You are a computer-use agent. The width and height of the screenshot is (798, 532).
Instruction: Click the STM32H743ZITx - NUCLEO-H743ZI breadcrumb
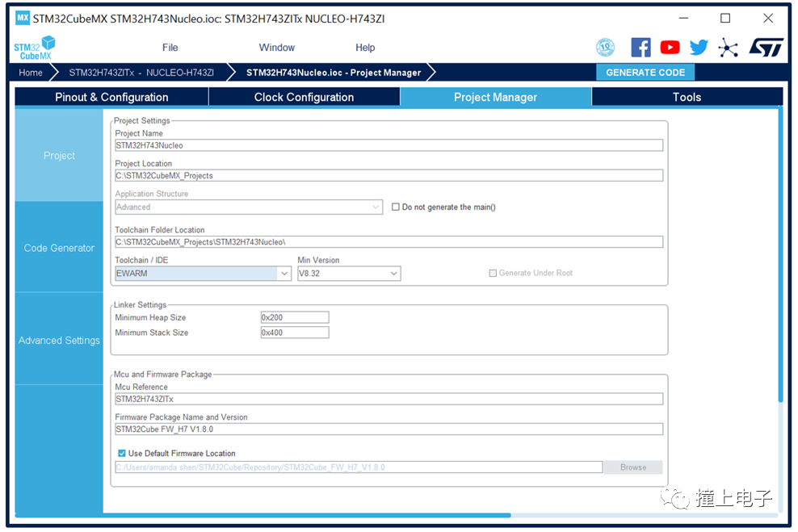141,72
